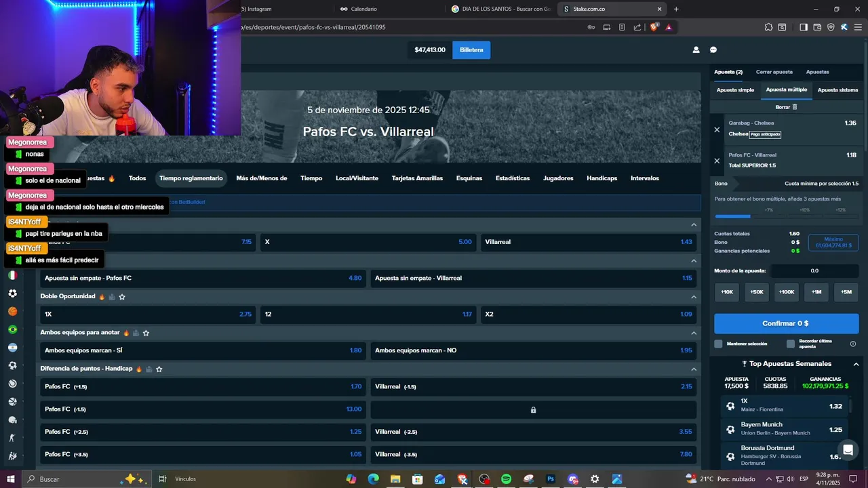
Task: Pick Pafos FC (+1.5) handicap 1.70
Action: click(203, 386)
